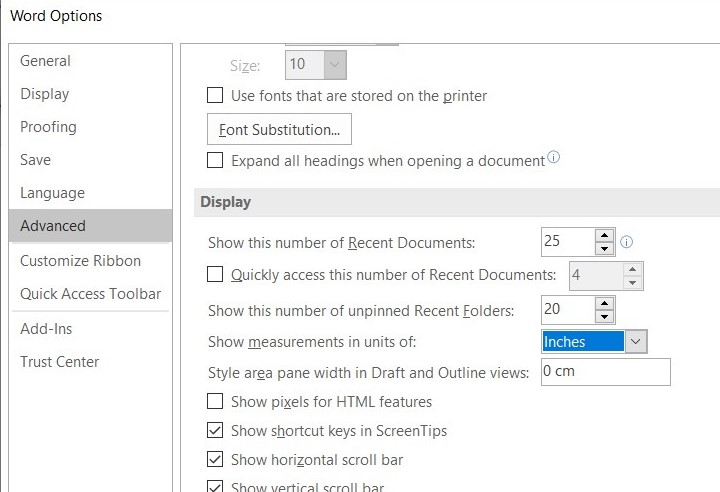
Task: Click the Style area pane width field
Action: (606, 372)
